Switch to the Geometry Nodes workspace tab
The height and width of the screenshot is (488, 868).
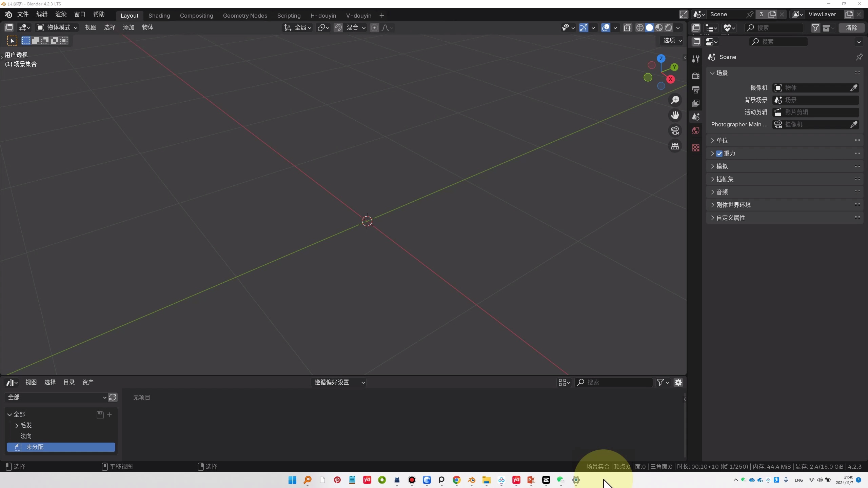(x=245, y=16)
